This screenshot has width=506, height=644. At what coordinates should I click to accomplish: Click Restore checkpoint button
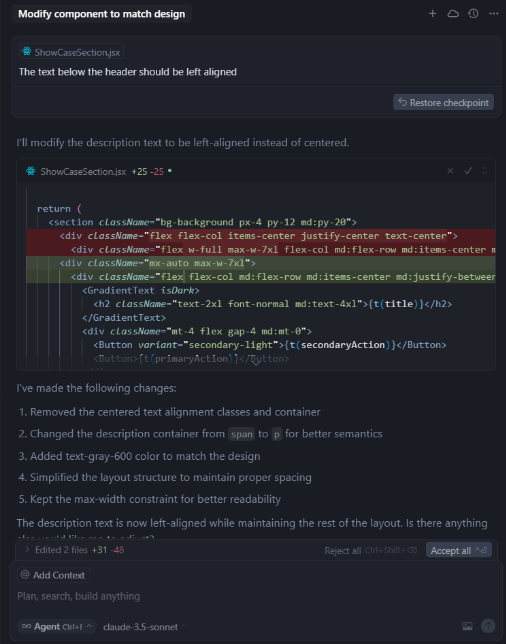pyautogui.click(x=444, y=103)
